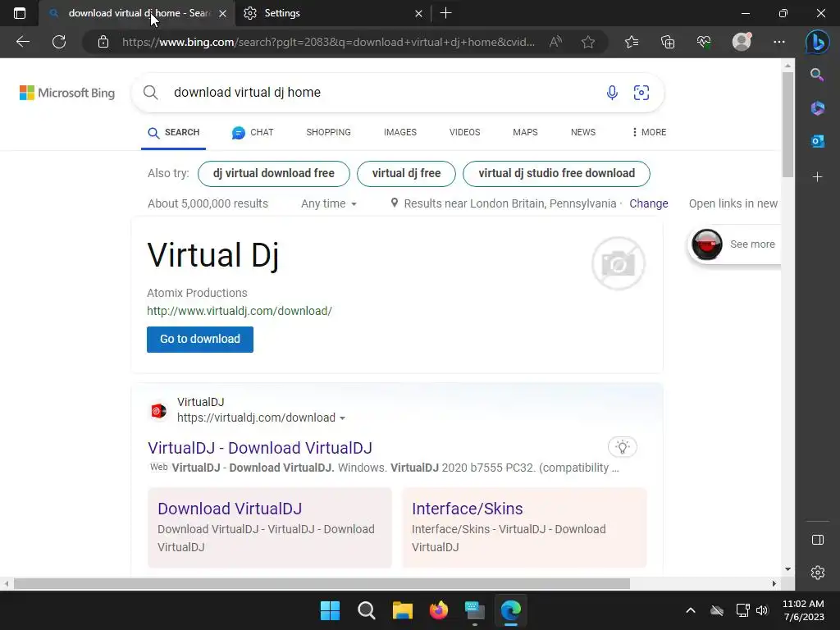
Task: Close the Settings tab
Action: [x=419, y=13]
